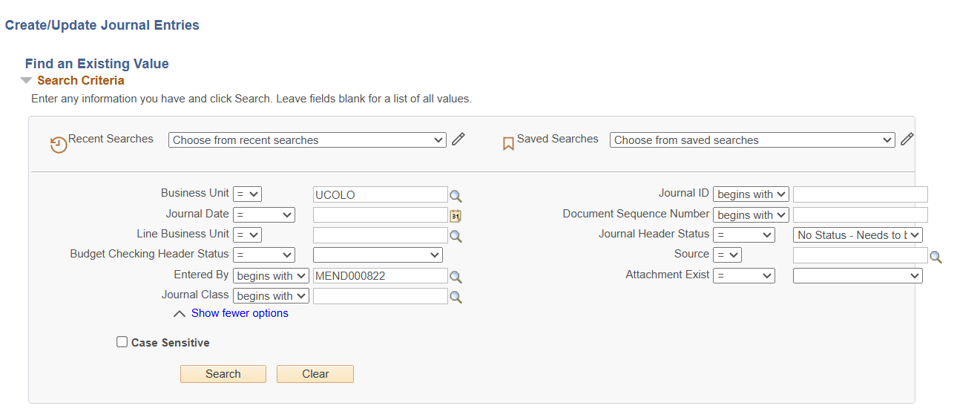This screenshot has height=420, width=980.
Task: Enable the Case Sensitive checkbox
Action: [122, 342]
